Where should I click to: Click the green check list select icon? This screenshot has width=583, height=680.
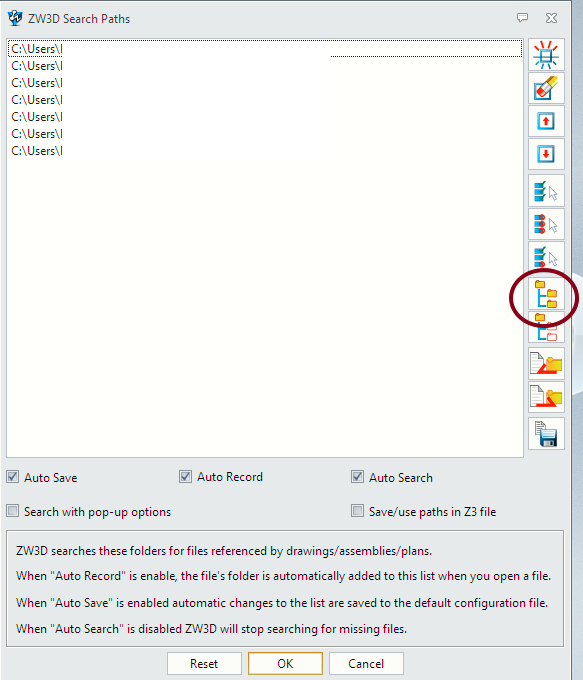(x=546, y=191)
